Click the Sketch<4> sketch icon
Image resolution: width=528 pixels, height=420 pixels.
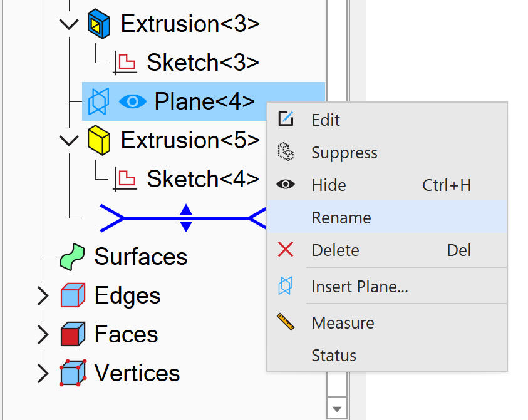coord(125,179)
